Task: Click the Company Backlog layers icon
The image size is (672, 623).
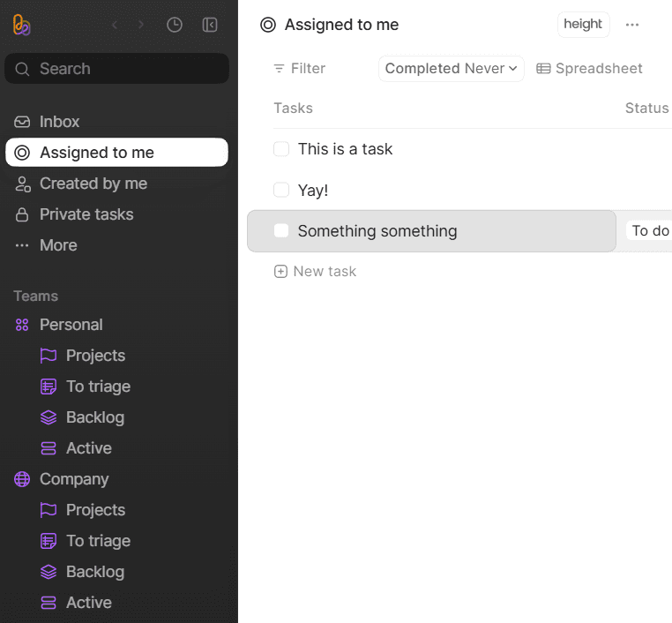Action: pos(49,572)
